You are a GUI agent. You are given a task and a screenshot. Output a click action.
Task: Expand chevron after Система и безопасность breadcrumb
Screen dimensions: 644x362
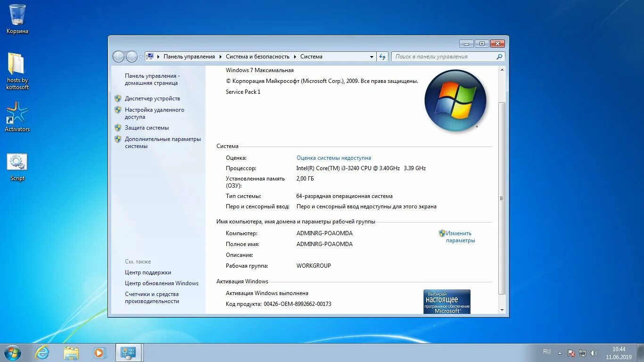(x=295, y=57)
